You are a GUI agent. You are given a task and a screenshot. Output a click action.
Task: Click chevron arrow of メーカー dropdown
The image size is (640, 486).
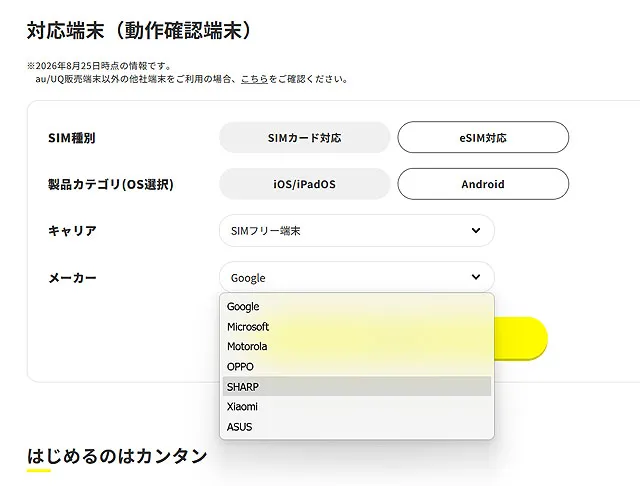[476, 277]
